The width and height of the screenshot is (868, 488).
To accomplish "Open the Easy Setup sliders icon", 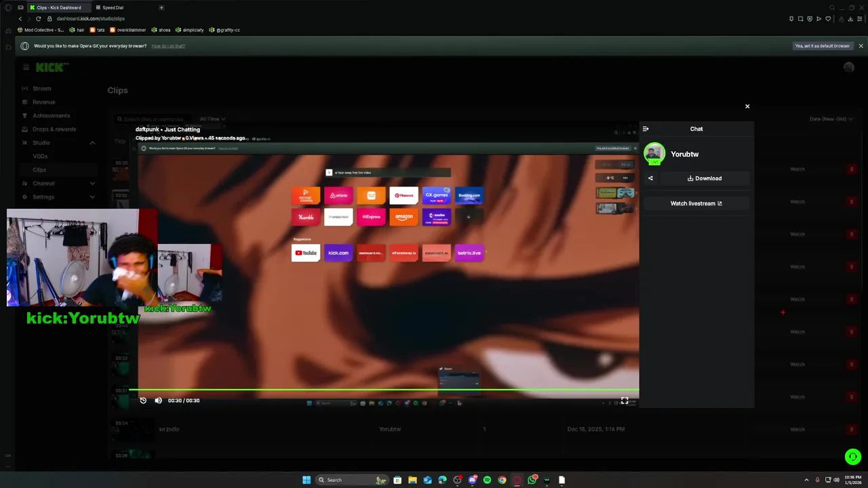I will (859, 19).
